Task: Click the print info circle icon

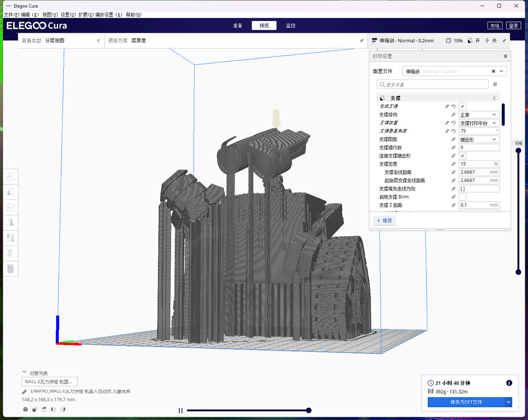Action: coord(509,383)
